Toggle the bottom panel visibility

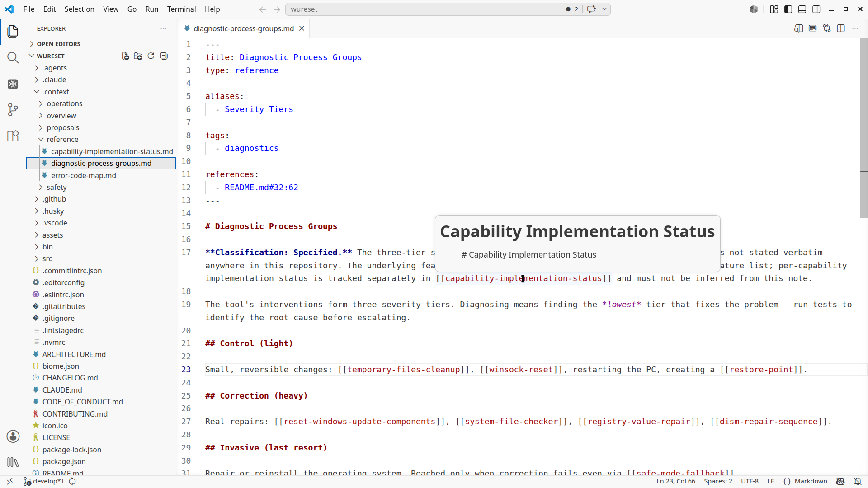pos(802,9)
